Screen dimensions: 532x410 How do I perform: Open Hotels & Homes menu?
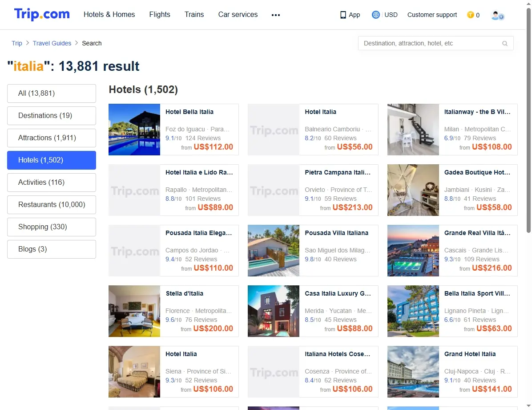coord(109,15)
